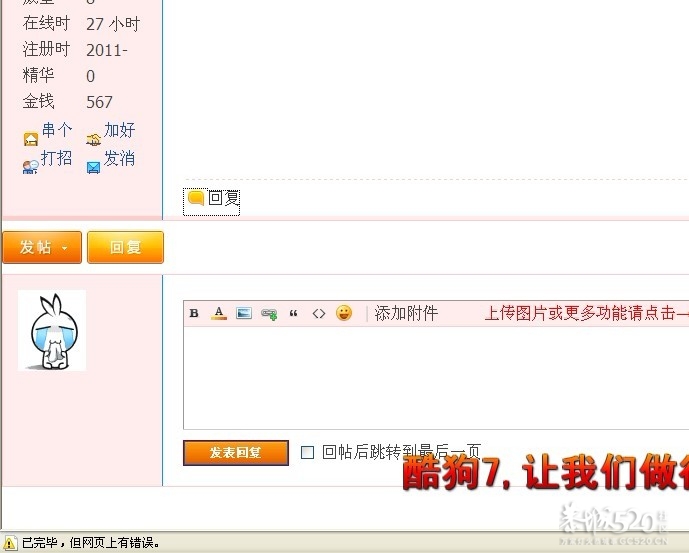Click the 打招 link
Image resolution: width=689 pixels, height=553 pixels.
[x=56, y=158]
